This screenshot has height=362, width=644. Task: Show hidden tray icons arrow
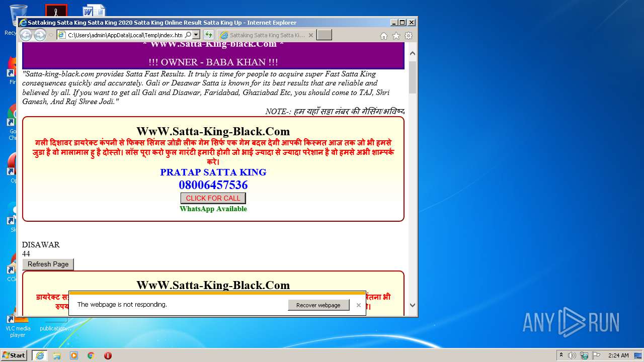[561, 355]
